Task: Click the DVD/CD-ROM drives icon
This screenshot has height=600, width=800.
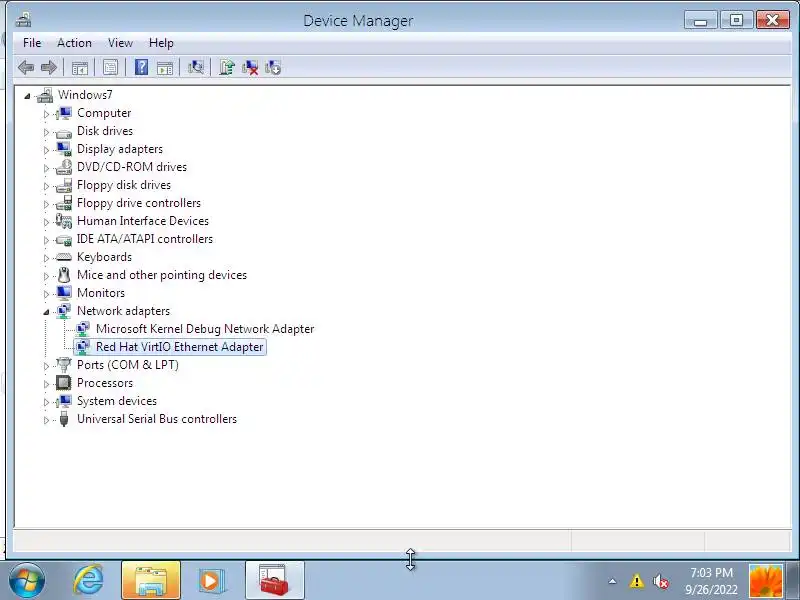Action: pos(64,167)
